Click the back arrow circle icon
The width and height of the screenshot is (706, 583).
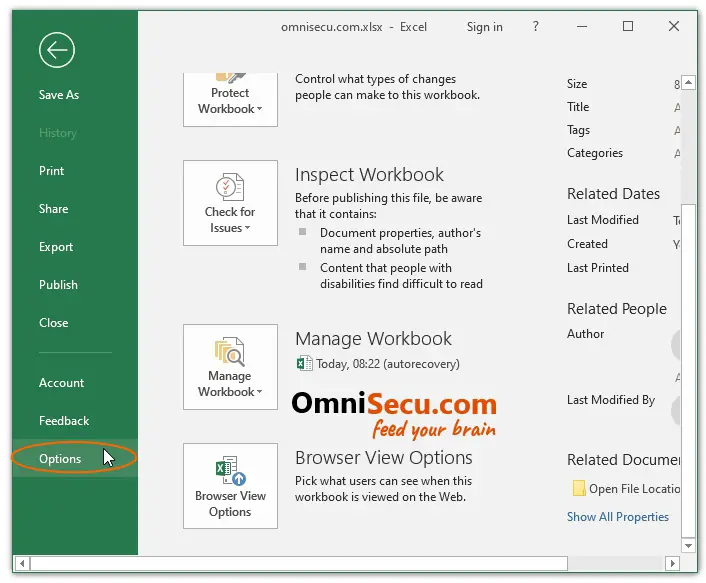click(x=57, y=50)
